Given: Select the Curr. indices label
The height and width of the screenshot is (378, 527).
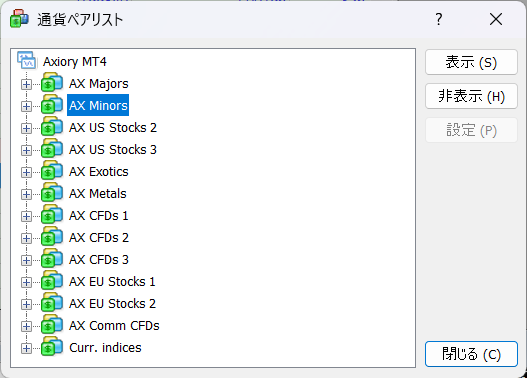Looking at the screenshot, I should [105, 347].
